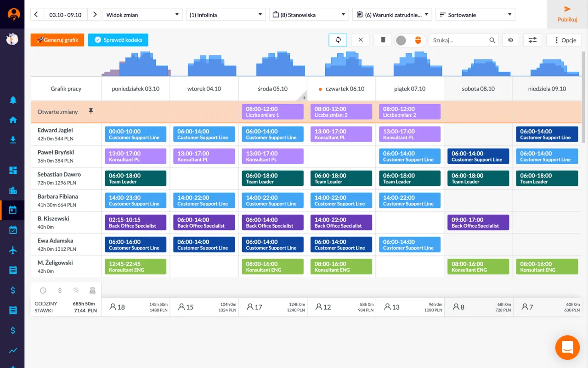Open the Sortowanie dropdown
The image size is (588, 368).
point(475,15)
